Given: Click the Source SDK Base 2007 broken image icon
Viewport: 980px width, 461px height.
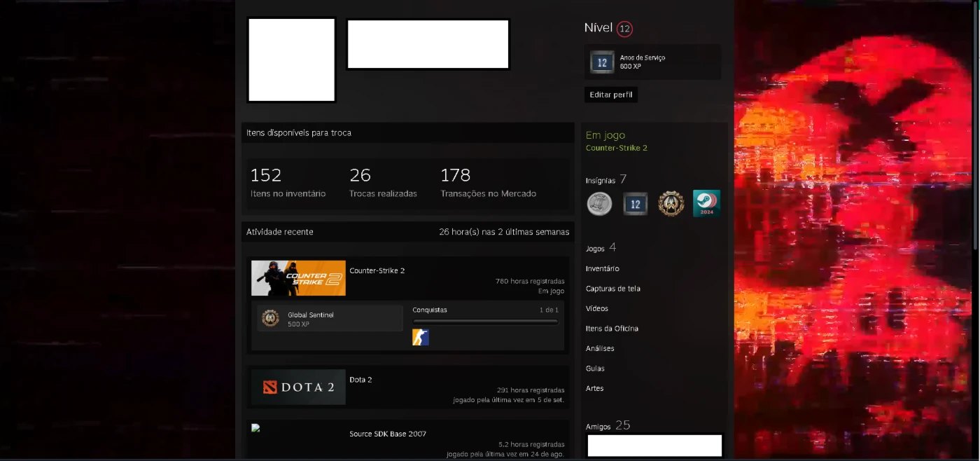Looking at the screenshot, I should tap(255, 427).
